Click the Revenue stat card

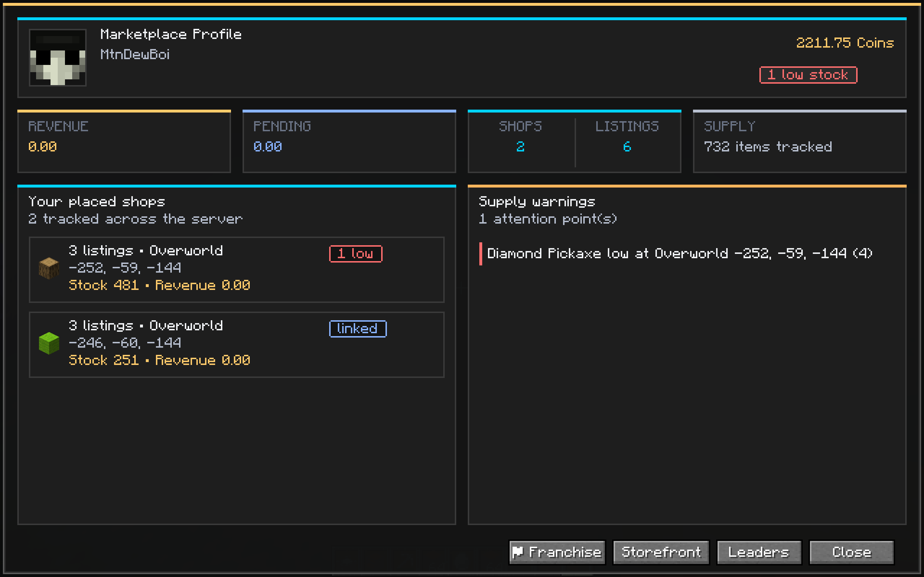124,142
